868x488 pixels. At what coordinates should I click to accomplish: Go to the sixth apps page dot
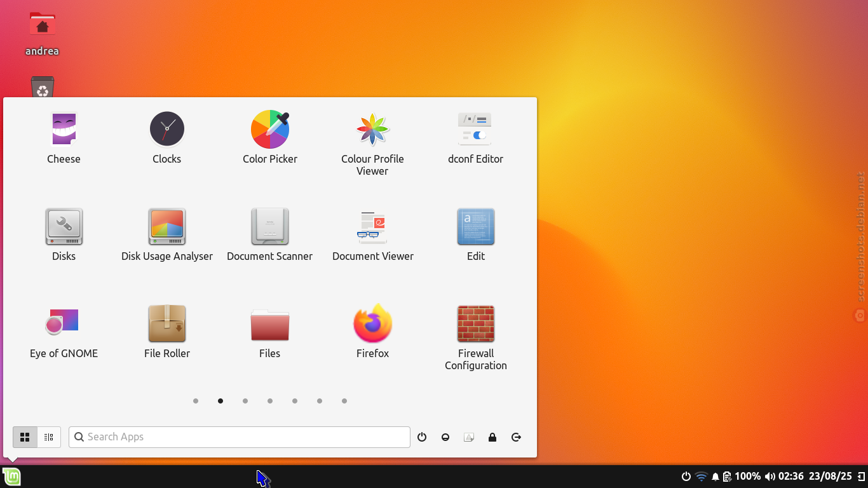click(x=320, y=401)
